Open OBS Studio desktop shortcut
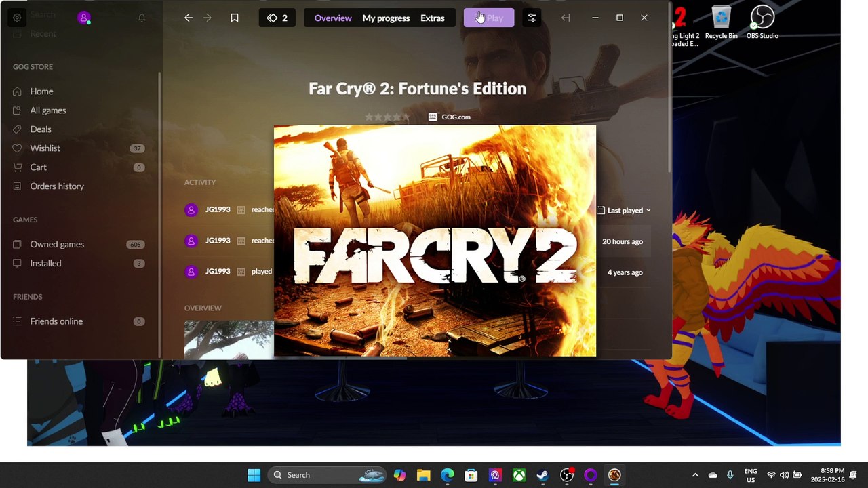The image size is (868, 488). [x=762, y=23]
